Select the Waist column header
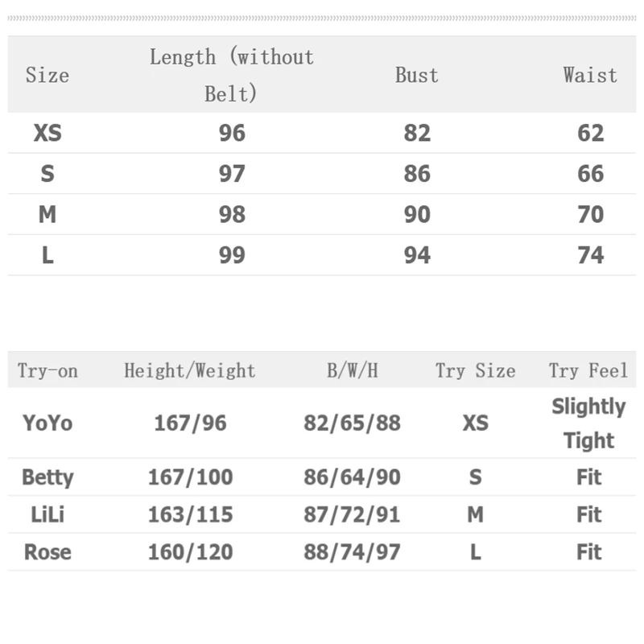This screenshot has width=644, height=644. coord(590,75)
